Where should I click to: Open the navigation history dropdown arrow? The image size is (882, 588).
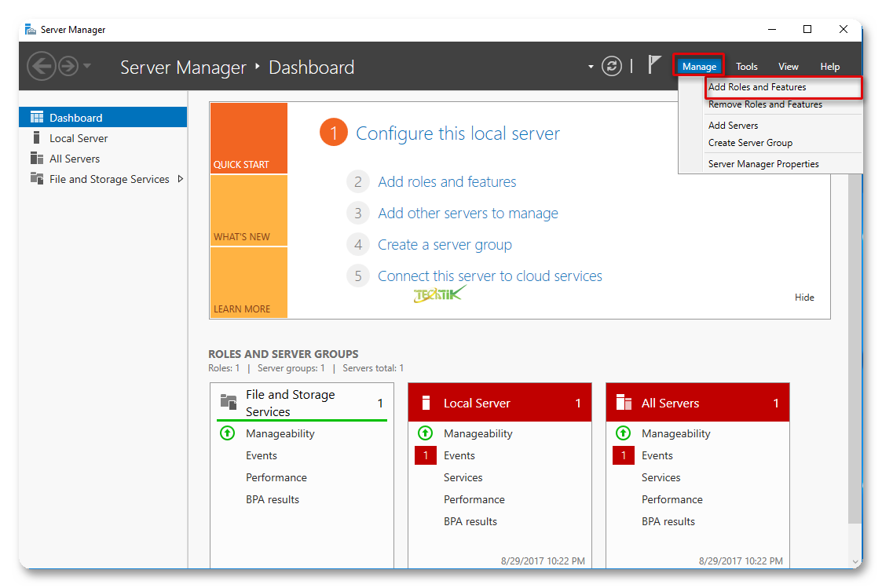pos(87,66)
